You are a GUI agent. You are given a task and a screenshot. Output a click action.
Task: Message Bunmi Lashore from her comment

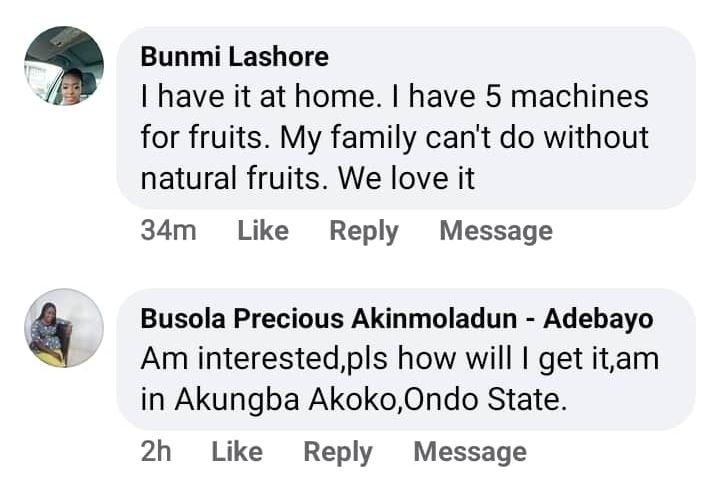[x=496, y=231]
